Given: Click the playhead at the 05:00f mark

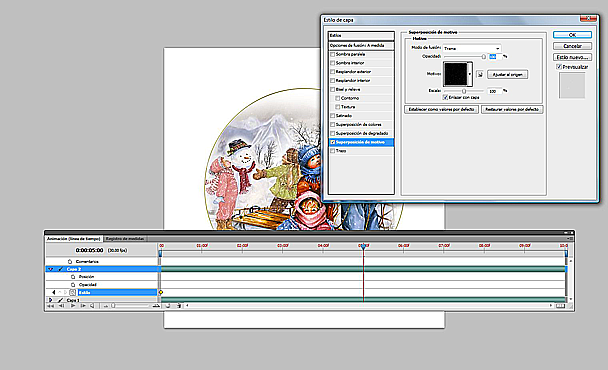Looking at the screenshot, I should pos(363,246).
